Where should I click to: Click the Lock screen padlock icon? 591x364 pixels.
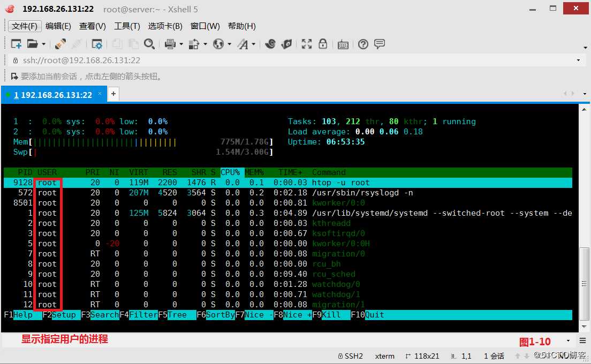tap(323, 44)
